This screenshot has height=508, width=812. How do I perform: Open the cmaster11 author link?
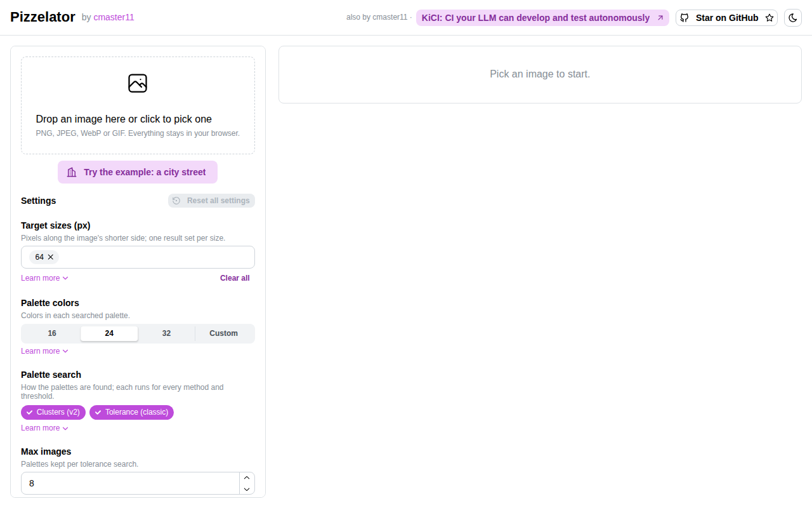tap(114, 18)
